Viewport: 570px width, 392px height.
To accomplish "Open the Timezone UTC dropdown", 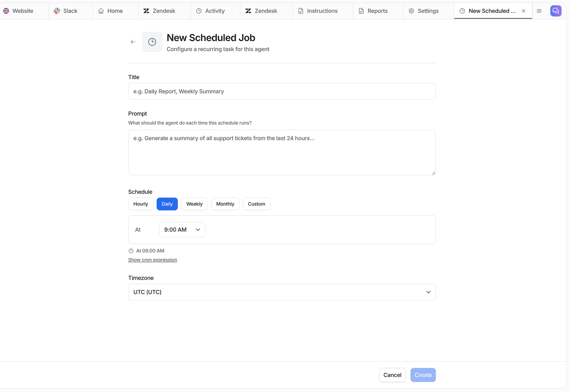I will point(282,292).
